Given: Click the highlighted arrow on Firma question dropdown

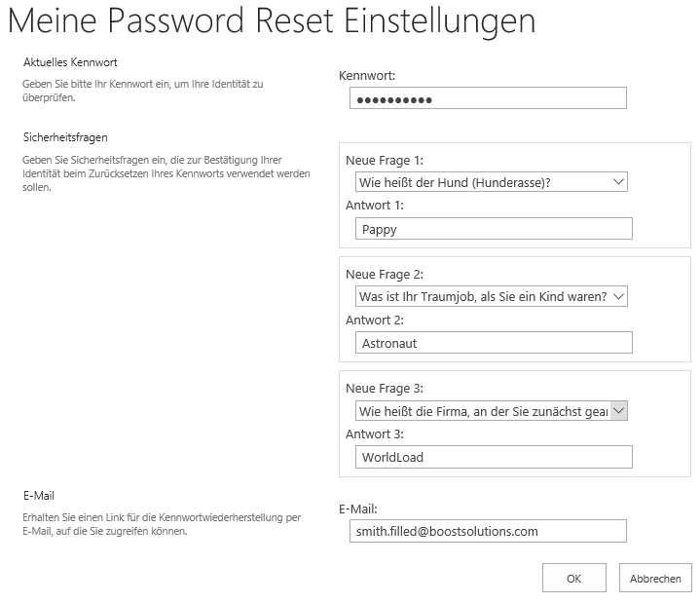Looking at the screenshot, I should click(x=619, y=411).
